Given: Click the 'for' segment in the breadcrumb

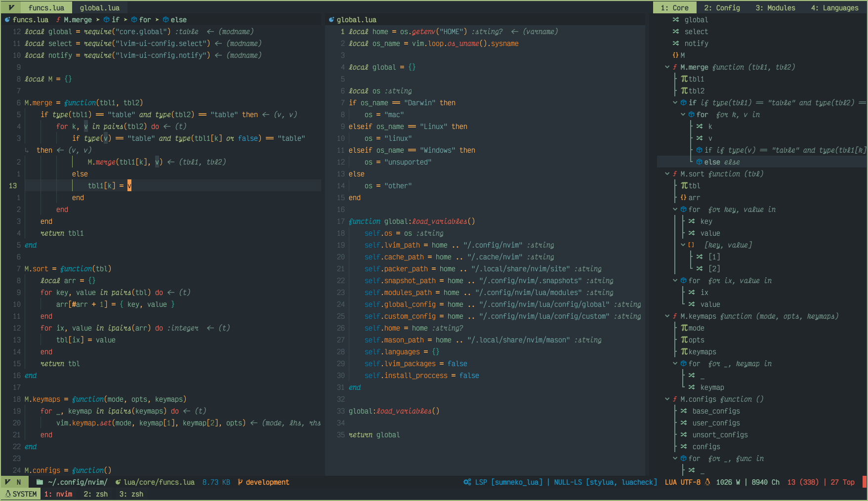Looking at the screenshot, I should click(x=145, y=20).
